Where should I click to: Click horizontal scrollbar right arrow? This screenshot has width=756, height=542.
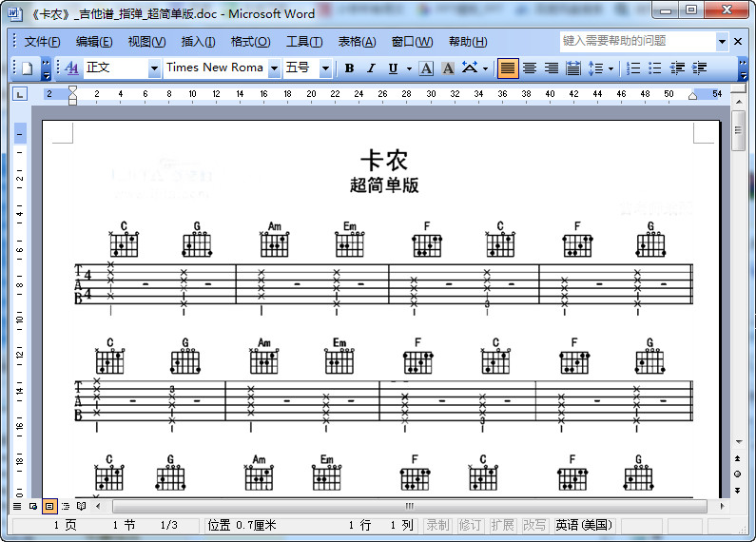722,506
